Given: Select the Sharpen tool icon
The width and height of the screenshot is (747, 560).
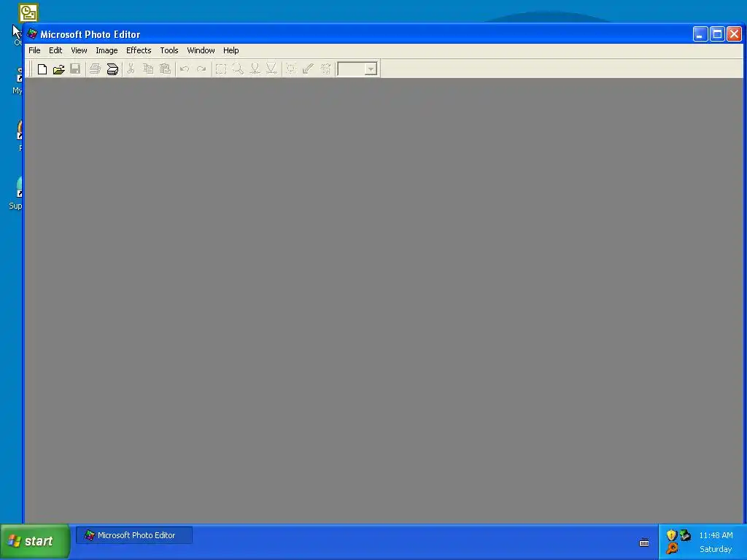Looking at the screenshot, I should [271, 69].
